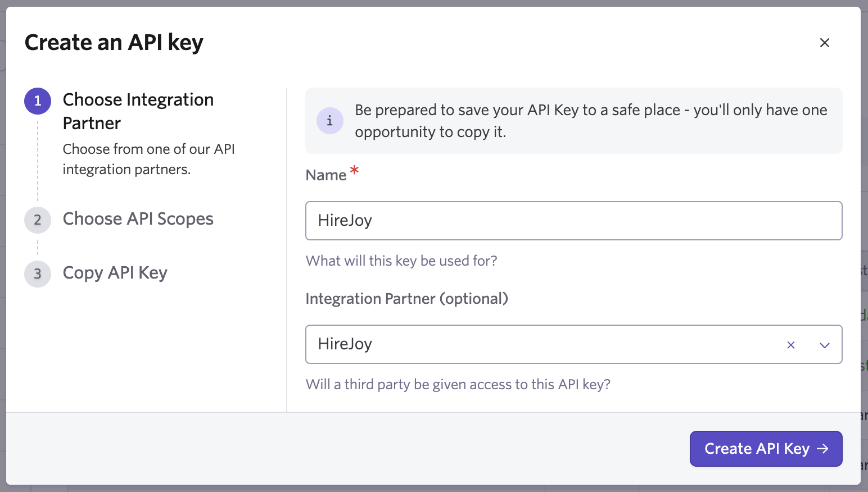Screen dimensions: 868x492
Task: Select step 3 circle in the stepper
Action: (38, 274)
